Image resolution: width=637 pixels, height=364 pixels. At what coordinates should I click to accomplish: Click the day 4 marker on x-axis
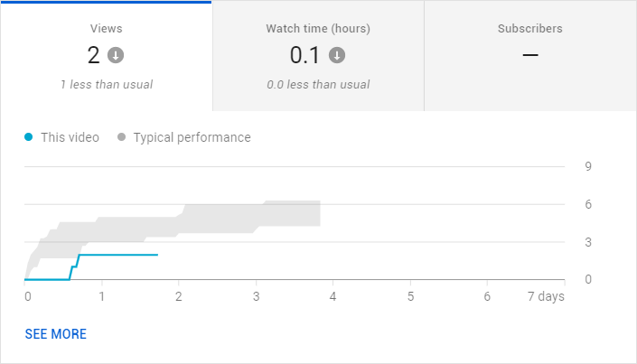click(333, 296)
